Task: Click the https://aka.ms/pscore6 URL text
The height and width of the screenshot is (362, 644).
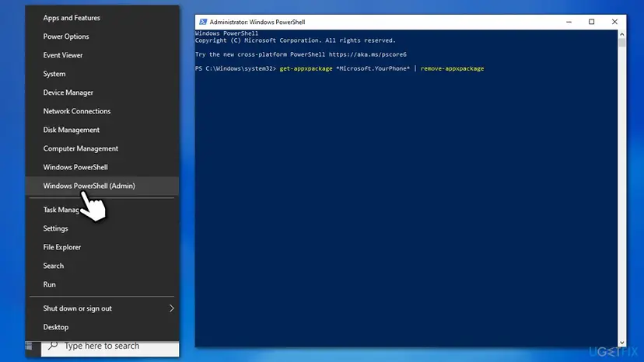Action: click(368, 54)
